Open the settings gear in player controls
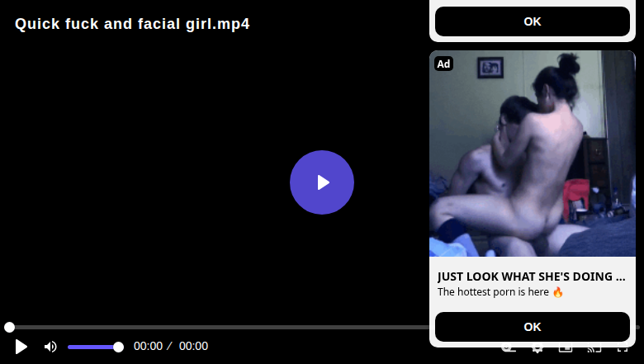This screenshot has height=364, width=644. (x=537, y=350)
